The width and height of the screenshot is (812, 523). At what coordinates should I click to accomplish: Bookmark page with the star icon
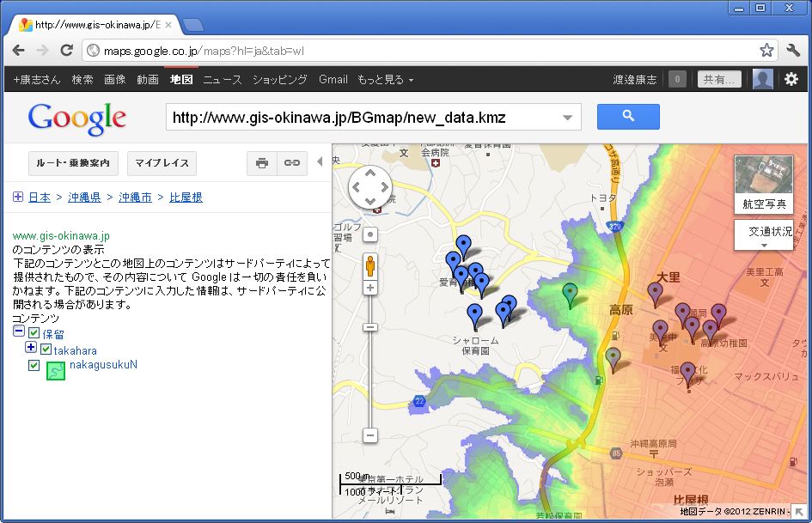coord(766,50)
